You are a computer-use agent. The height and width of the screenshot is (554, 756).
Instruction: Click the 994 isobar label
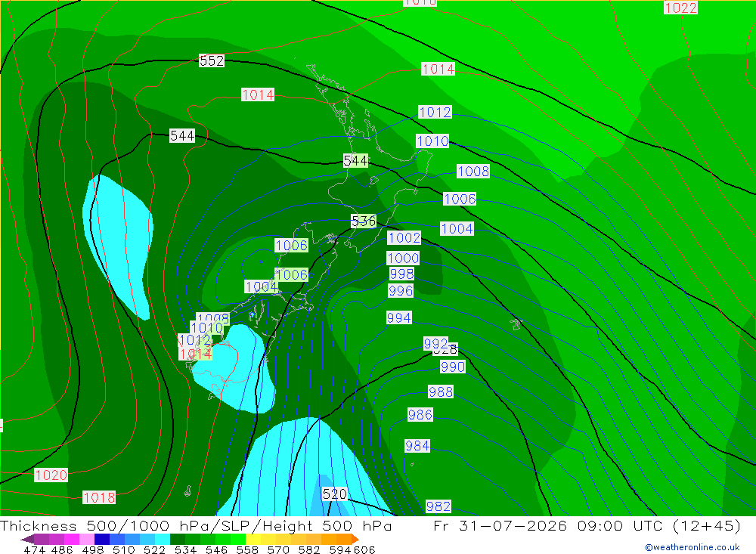(399, 317)
